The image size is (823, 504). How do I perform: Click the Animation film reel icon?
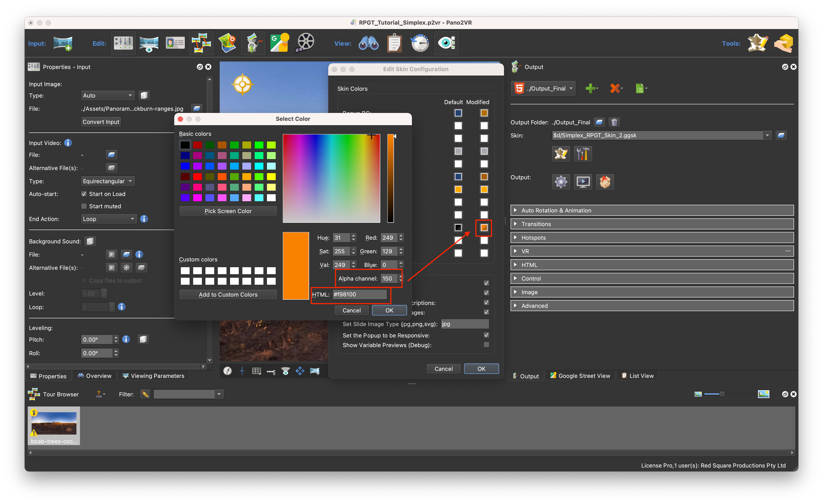point(305,43)
